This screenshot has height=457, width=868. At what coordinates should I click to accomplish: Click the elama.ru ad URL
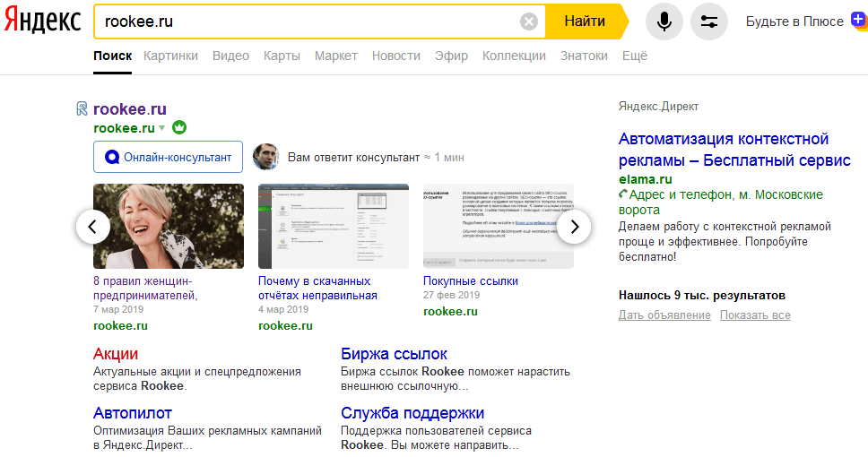click(x=645, y=179)
